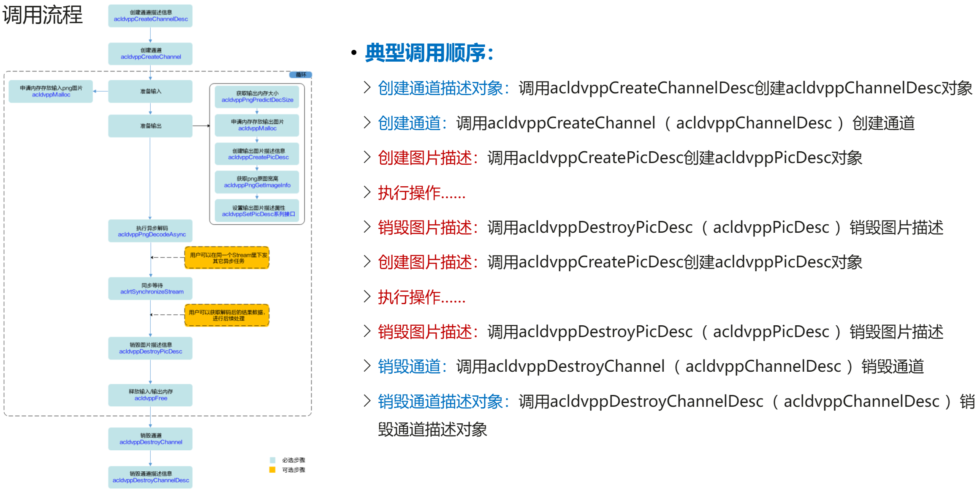The height and width of the screenshot is (490, 980).
Task: Select the 执行异步解码 acldvppPngDecodeAsync box
Action: point(150,231)
